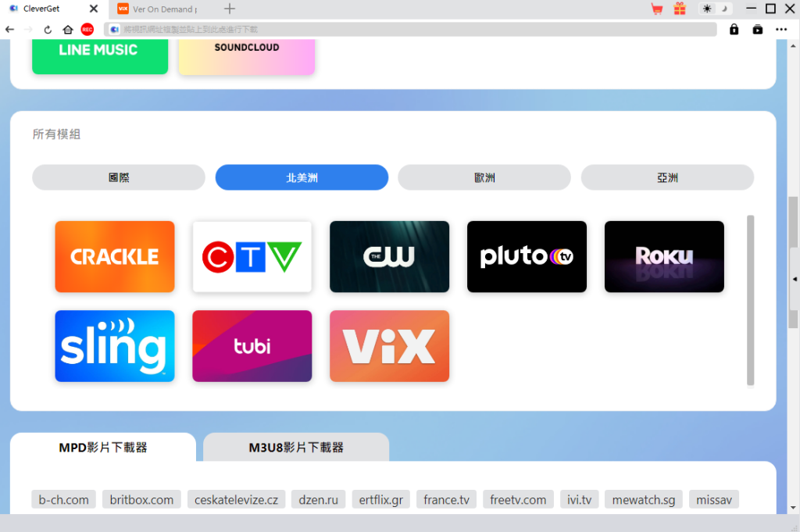The height and width of the screenshot is (532, 800).
Task: Close the CleverGet tab
Action: (x=94, y=9)
